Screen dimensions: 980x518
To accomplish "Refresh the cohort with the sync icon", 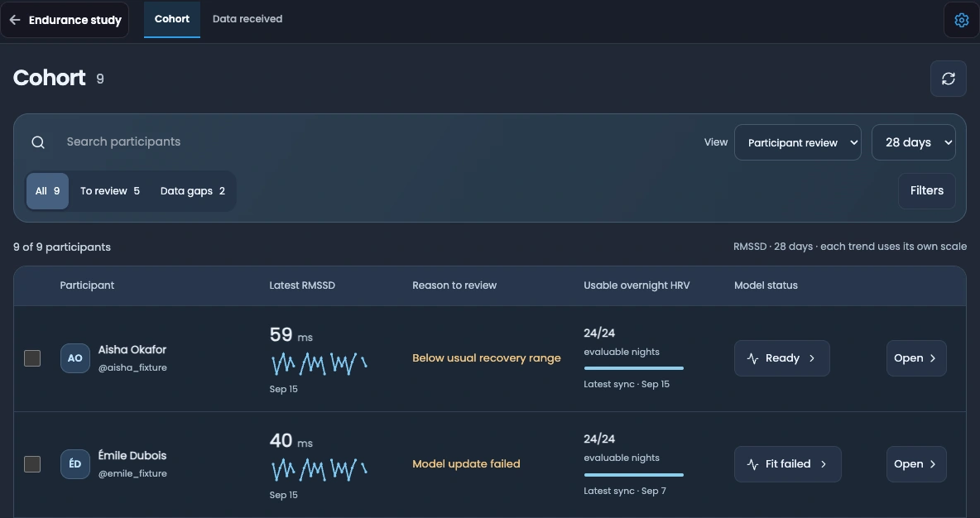I will click(x=948, y=79).
